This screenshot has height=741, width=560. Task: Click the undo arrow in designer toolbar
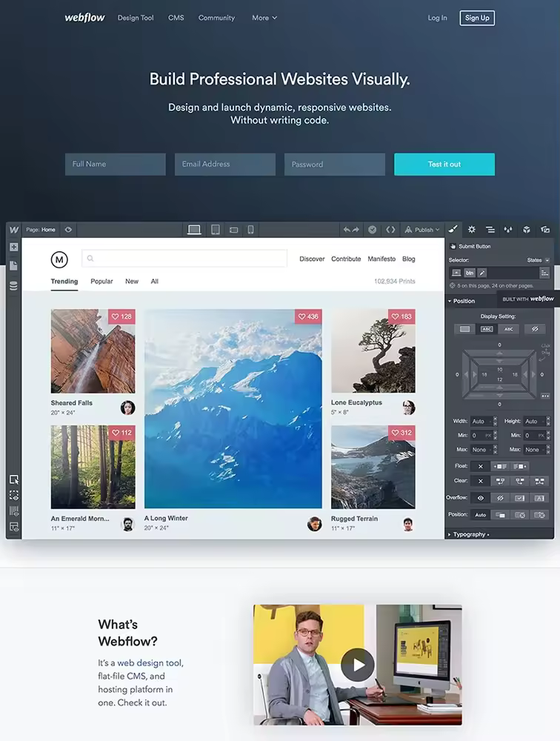[x=347, y=230]
